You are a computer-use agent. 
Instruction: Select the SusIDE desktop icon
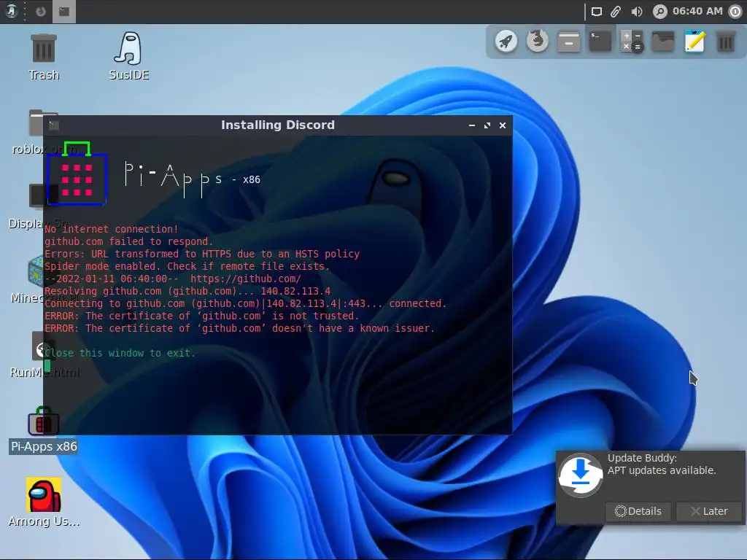pos(128,56)
